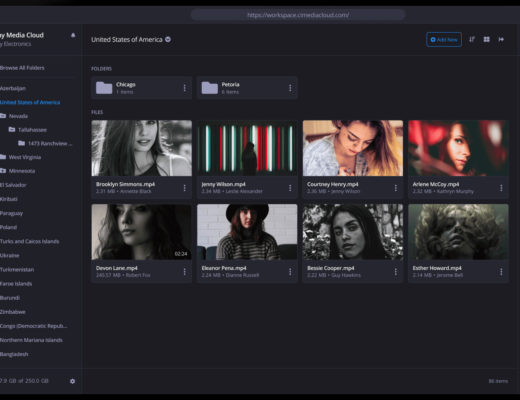
Task: Open the Esther Howard.mp4 thumbnail
Action: coord(458,232)
